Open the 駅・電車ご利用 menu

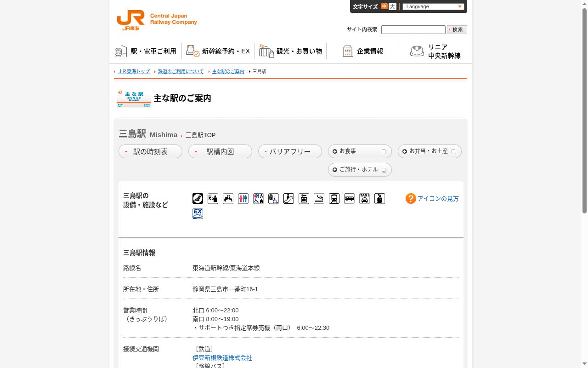pyautogui.click(x=146, y=51)
